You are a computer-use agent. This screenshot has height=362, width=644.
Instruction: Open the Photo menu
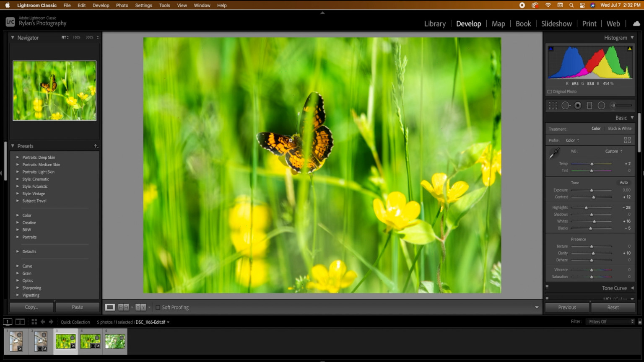point(122,5)
